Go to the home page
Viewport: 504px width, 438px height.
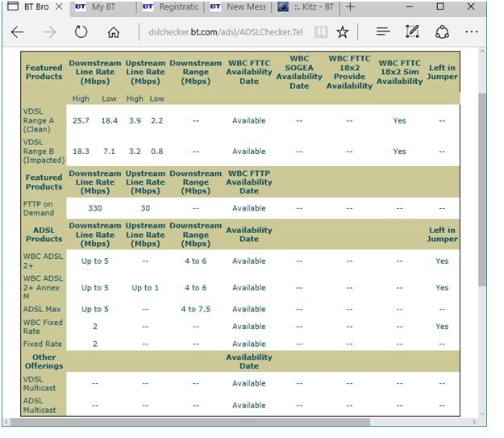tap(114, 32)
